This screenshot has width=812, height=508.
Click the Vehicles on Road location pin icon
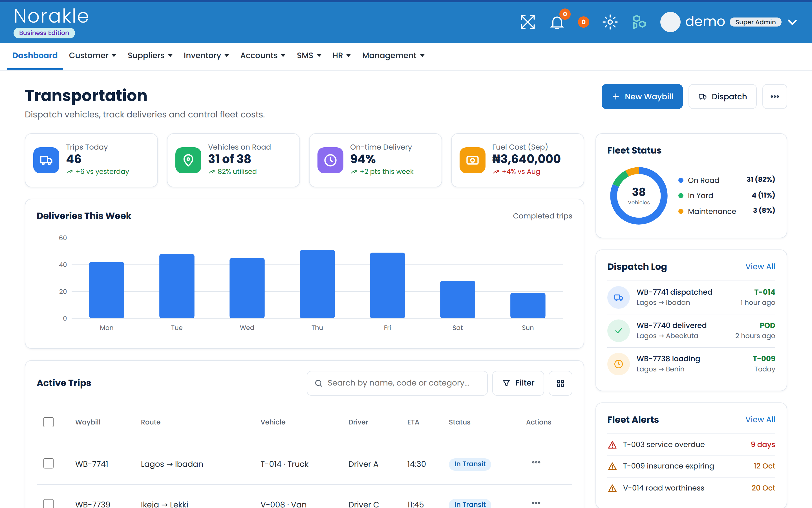tap(188, 160)
